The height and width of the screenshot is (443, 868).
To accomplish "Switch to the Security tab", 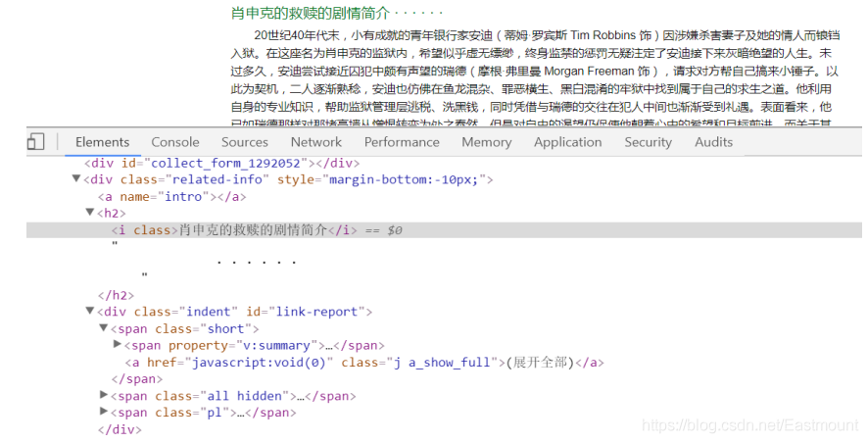I will (x=648, y=142).
